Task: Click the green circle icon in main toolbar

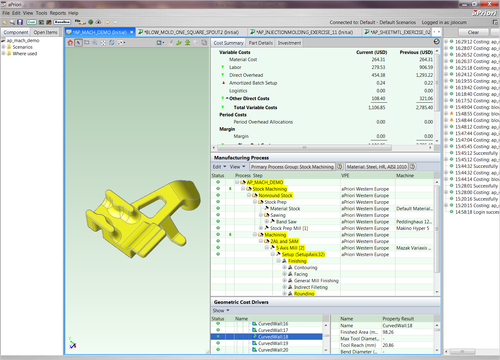Action: [90, 22]
